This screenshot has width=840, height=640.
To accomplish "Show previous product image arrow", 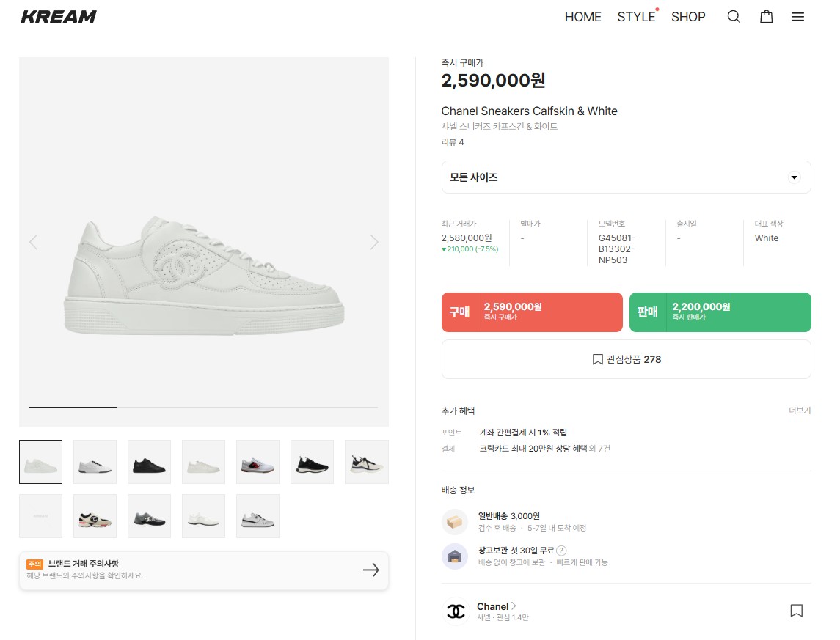I will click(x=33, y=242).
